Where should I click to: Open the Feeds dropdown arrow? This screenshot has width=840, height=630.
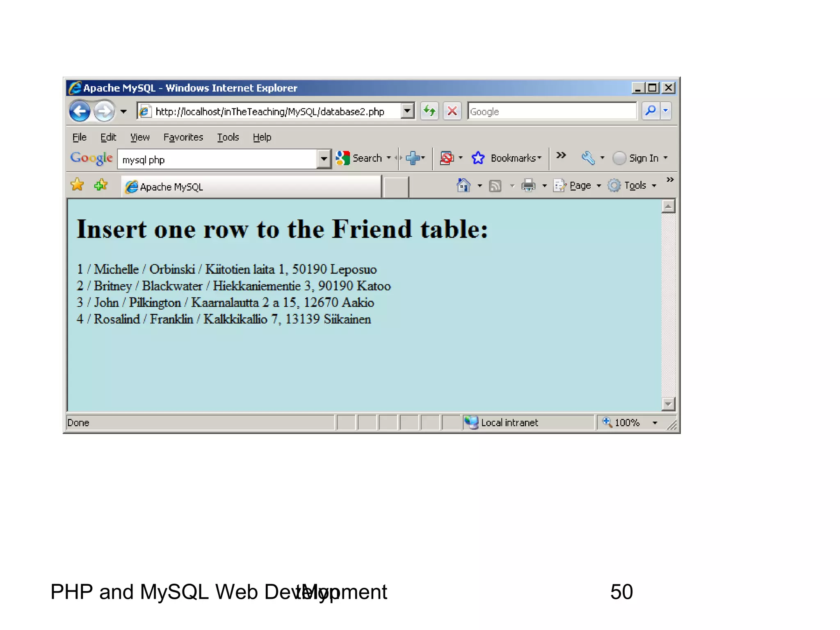(x=512, y=186)
